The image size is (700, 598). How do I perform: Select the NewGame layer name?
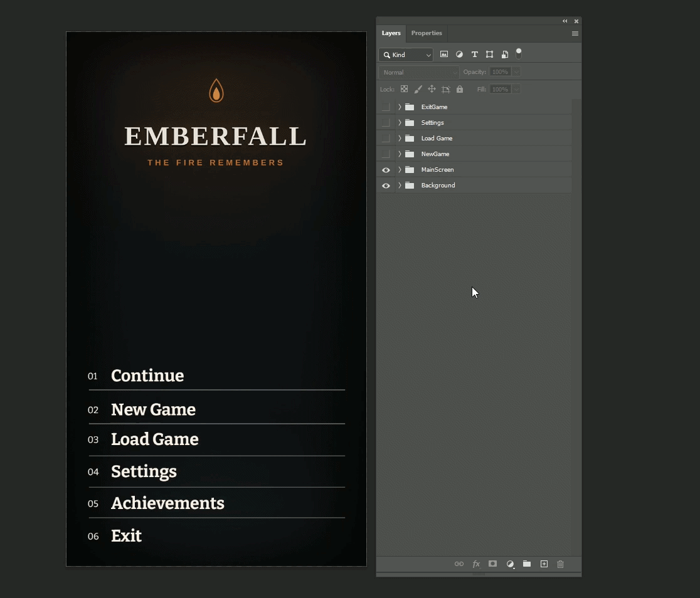pyautogui.click(x=435, y=154)
